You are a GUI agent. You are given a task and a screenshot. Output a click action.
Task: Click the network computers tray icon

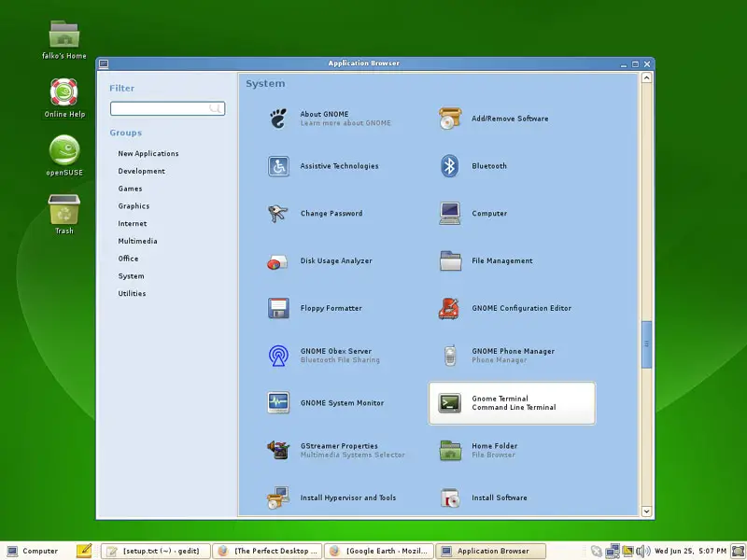click(613, 551)
